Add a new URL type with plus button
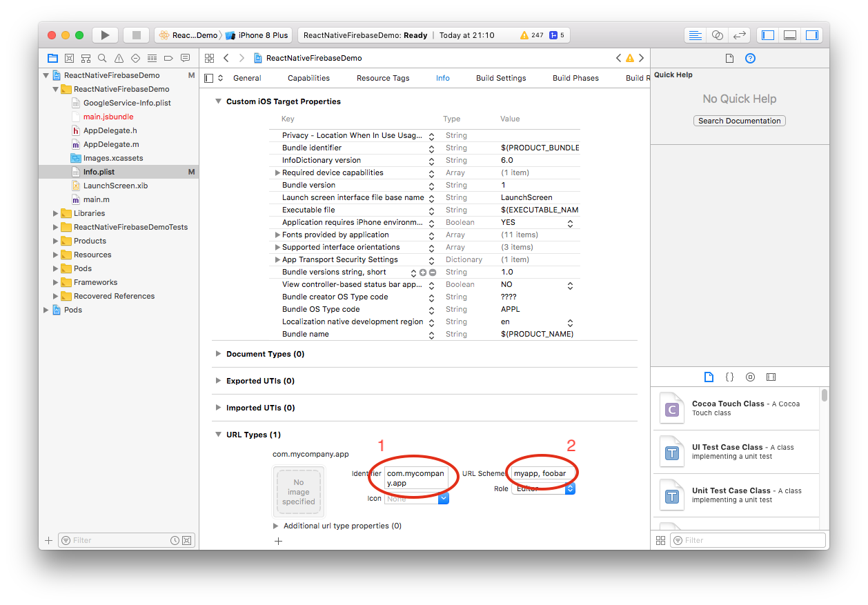 279,542
